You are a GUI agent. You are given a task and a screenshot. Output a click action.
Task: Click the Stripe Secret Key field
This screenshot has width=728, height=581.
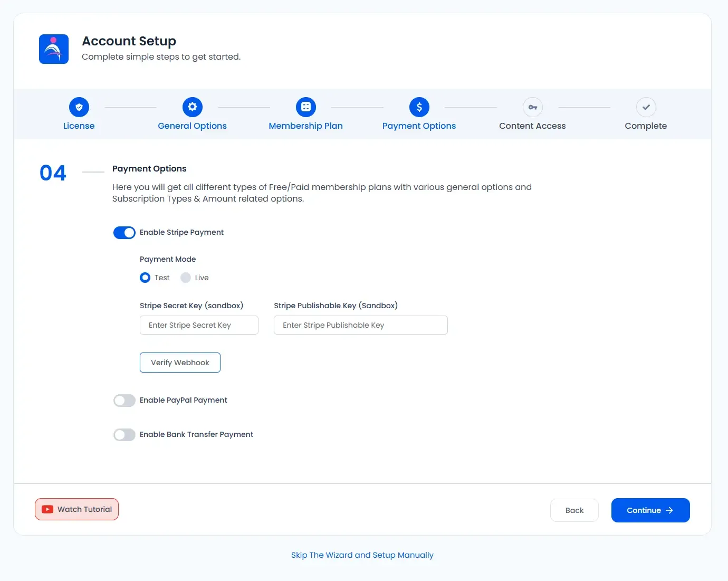click(x=199, y=325)
